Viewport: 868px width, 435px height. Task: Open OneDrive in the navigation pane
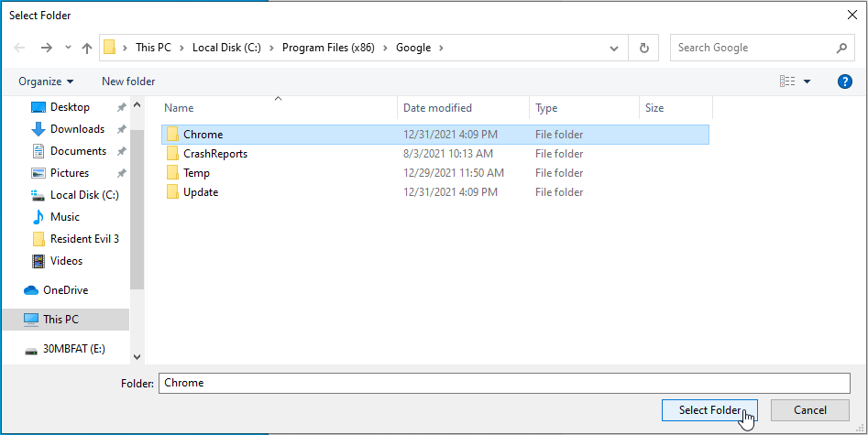(x=65, y=290)
